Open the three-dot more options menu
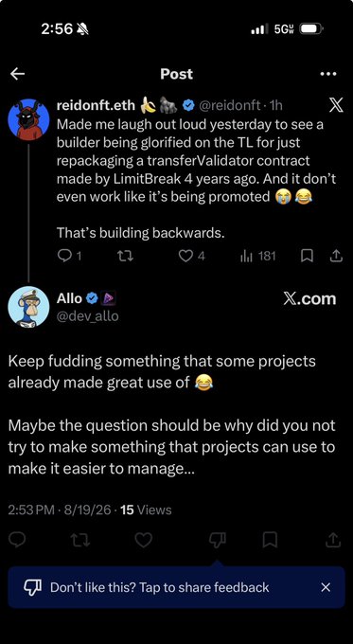 pos(328,74)
